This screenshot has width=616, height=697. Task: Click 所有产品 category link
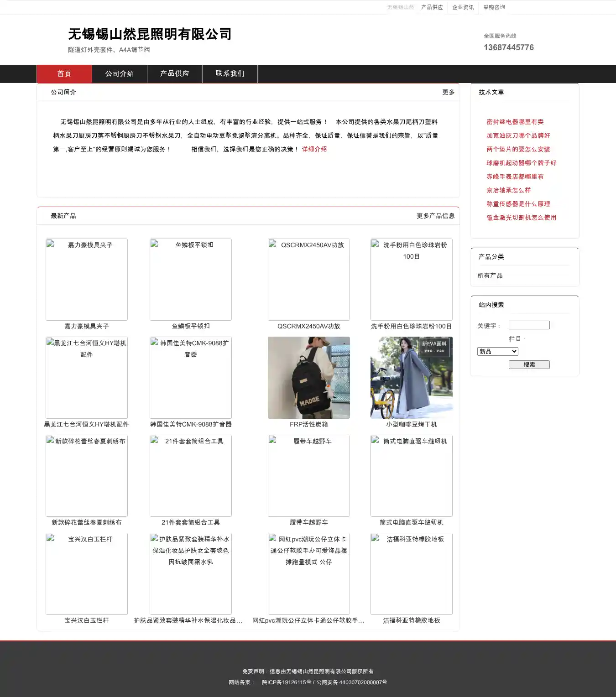coord(490,276)
